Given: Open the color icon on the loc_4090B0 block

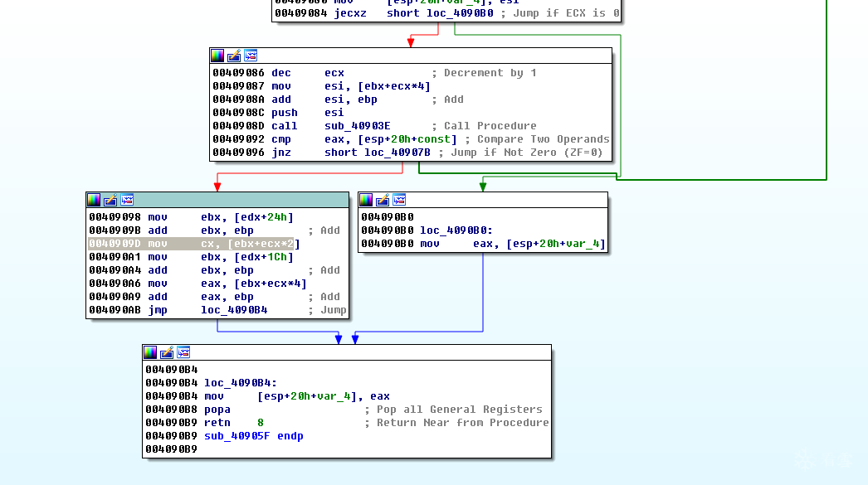Looking at the screenshot, I should pyautogui.click(x=367, y=200).
